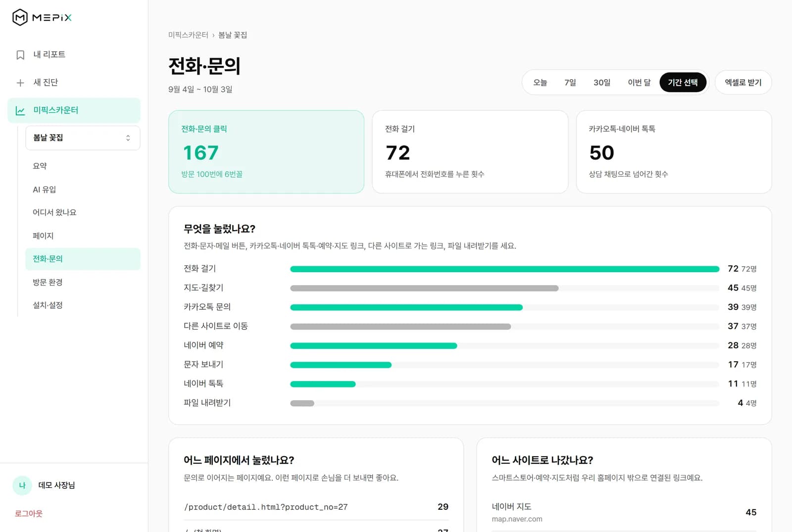Select the 30일 period option
The width and height of the screenshot is (792, 532).
click(x=602, y=82)
